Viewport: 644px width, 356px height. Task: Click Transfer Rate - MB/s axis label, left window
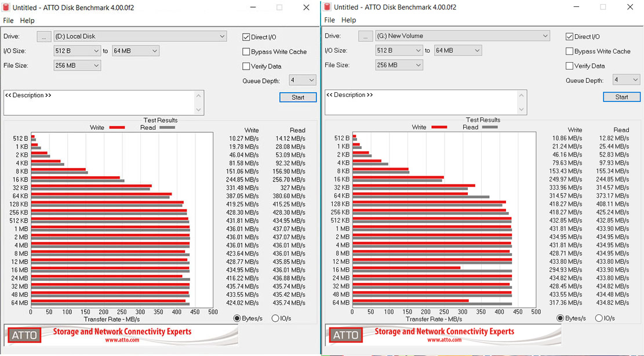point(112,319)
